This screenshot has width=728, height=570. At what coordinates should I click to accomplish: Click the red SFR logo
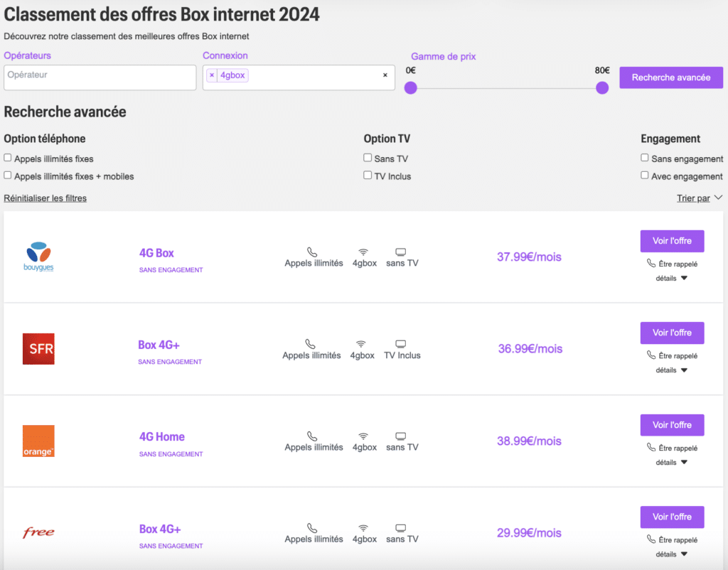tap(38, 349)
